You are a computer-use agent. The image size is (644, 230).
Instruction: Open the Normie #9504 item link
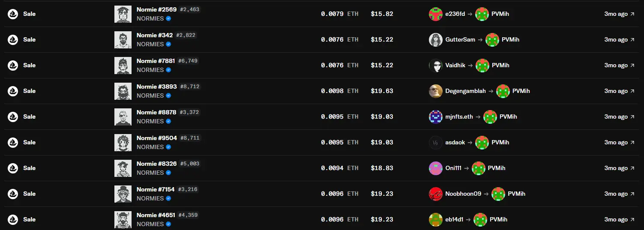[156, 138]
